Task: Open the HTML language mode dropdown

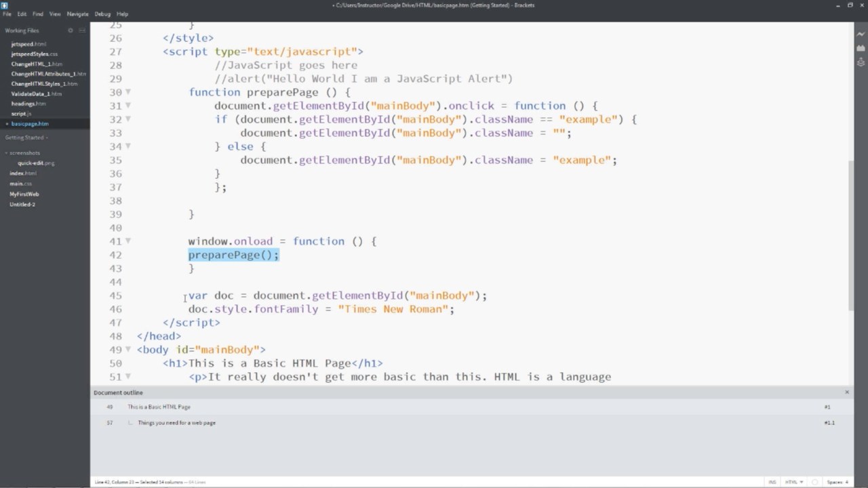Action: click(x=794, y=482)
